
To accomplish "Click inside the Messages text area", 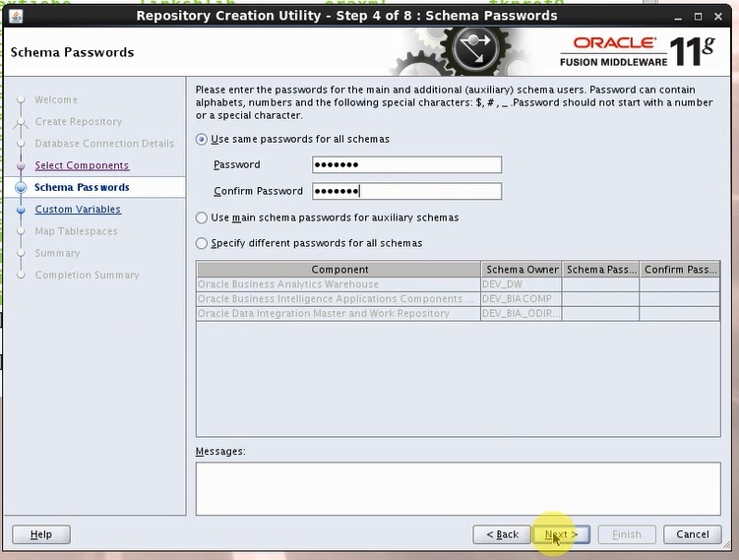I will click(459, 489).
